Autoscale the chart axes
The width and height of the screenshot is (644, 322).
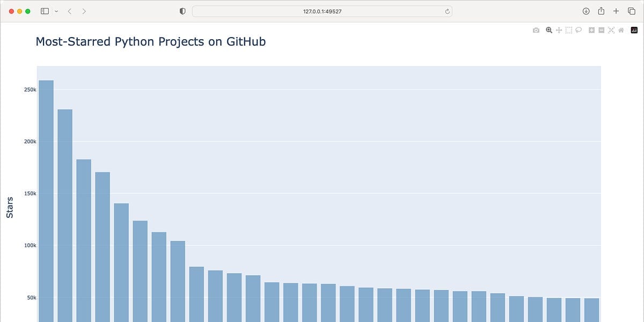[611, 30]
